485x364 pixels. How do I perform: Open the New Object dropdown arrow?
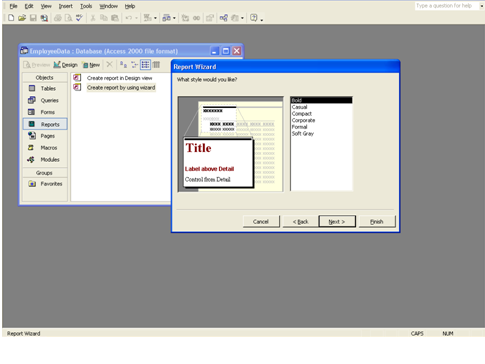(x=242, y=18)
